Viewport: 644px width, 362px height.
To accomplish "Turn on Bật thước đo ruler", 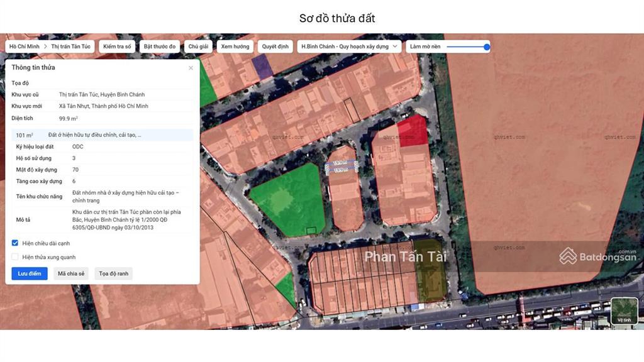I will pos(160,47).
